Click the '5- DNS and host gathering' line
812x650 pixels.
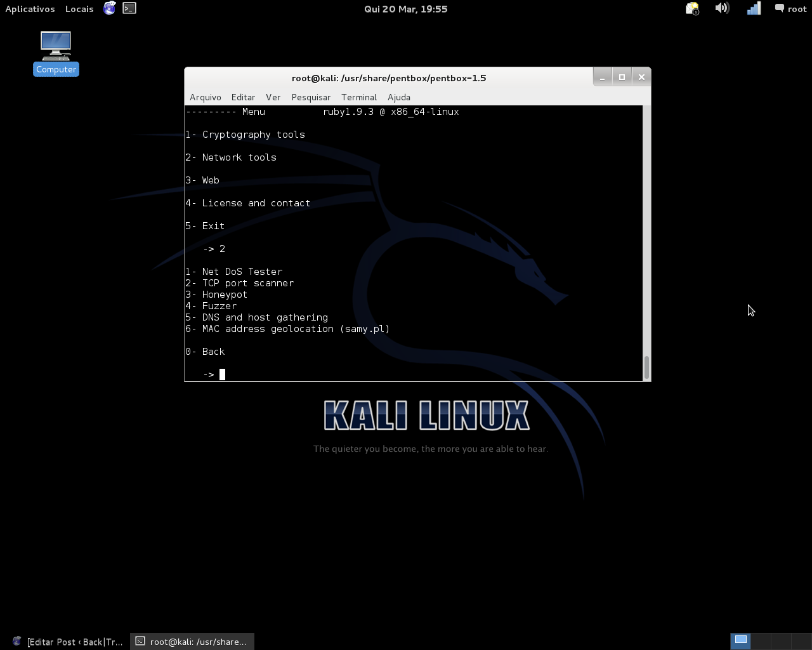pyautogui.click(x=257, y=317)
